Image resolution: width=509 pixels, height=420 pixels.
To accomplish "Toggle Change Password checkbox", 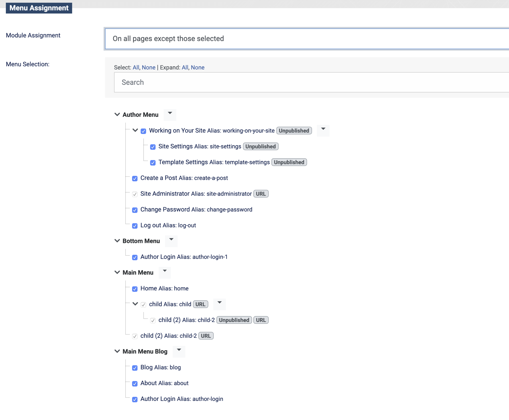I will coord(135,210).
